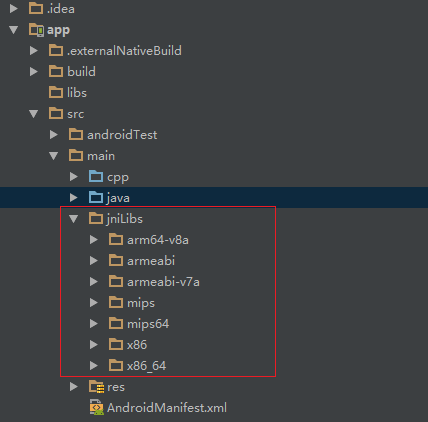Collapse the src folder arrow
This screenshot has height=422, width=428.
(34, 114)
